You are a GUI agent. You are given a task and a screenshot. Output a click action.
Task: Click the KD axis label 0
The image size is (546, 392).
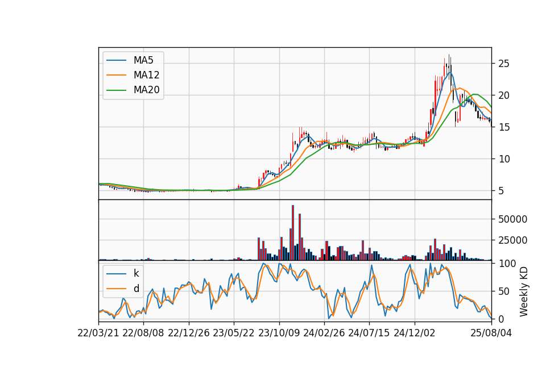501,319
